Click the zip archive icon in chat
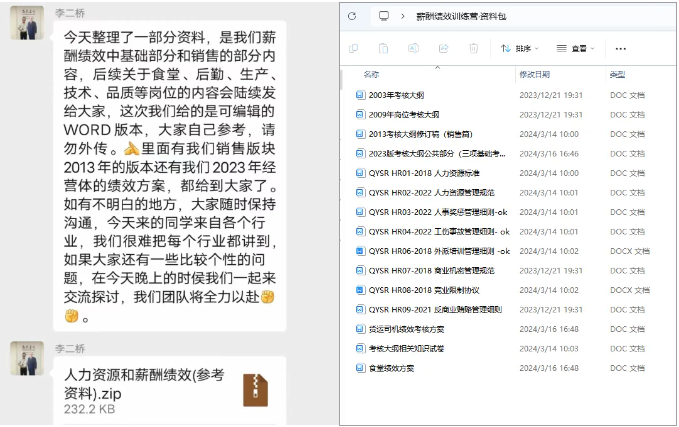This screenshot has width=679, height=427. (255, 389)
